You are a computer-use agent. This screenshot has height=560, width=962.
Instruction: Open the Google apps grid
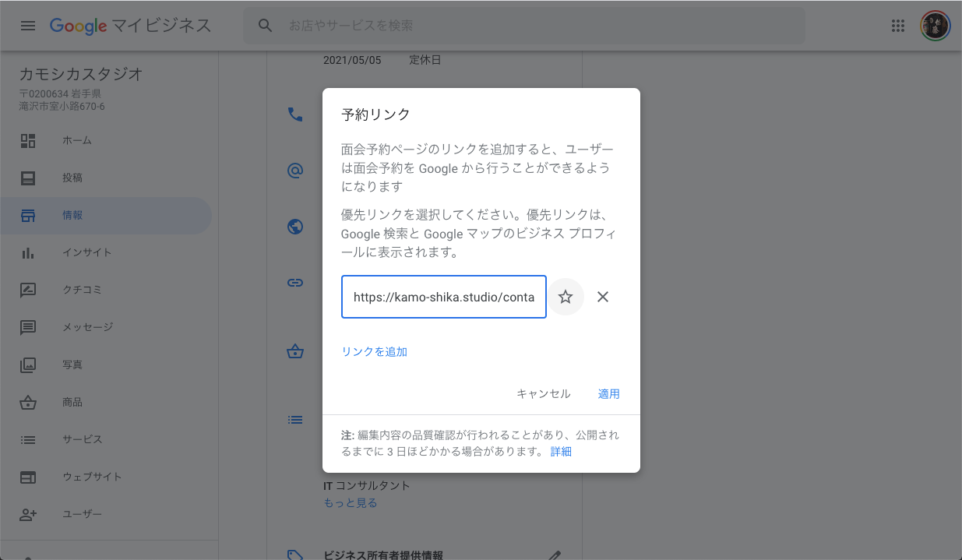pos(898,26)
